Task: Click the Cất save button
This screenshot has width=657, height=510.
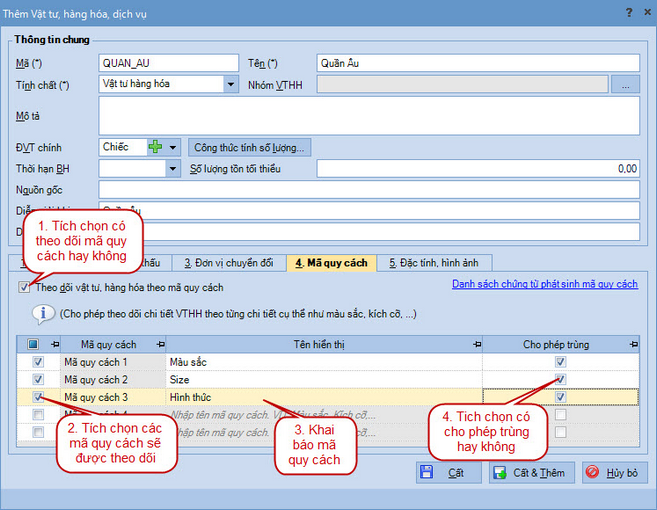Action: [x=448, y=473]
